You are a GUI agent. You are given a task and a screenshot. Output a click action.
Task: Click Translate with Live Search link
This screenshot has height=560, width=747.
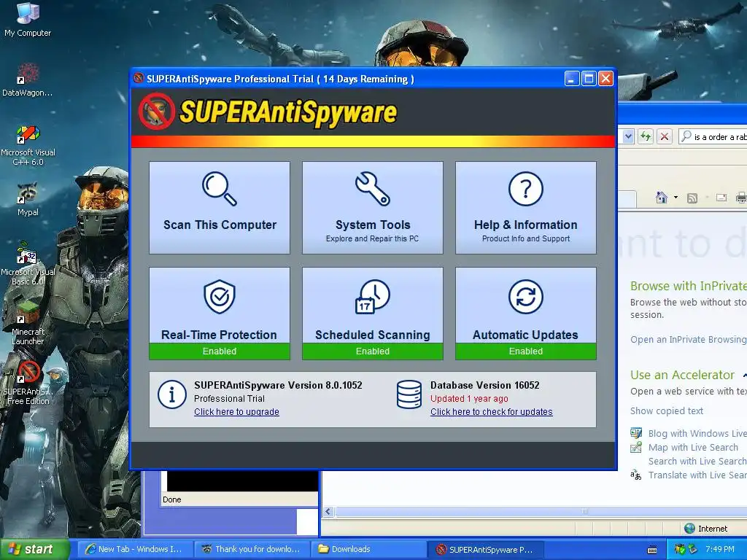[x=697, y=475]
